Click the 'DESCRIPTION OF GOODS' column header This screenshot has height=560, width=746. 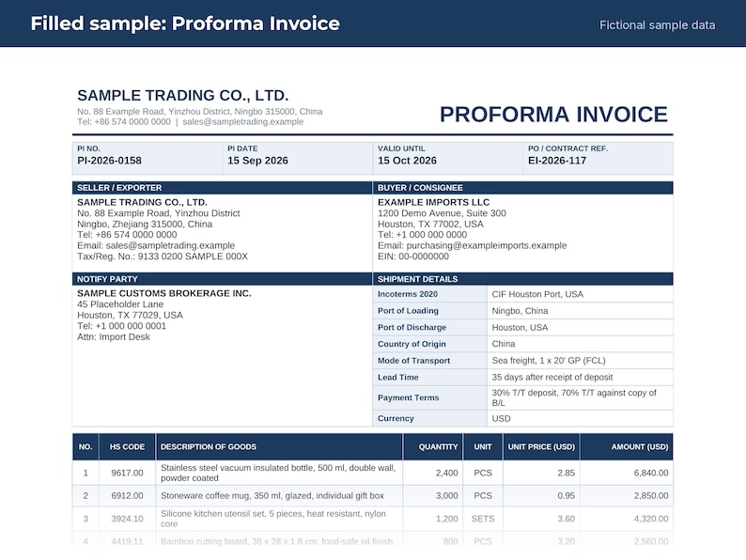[x=209, y=446]
